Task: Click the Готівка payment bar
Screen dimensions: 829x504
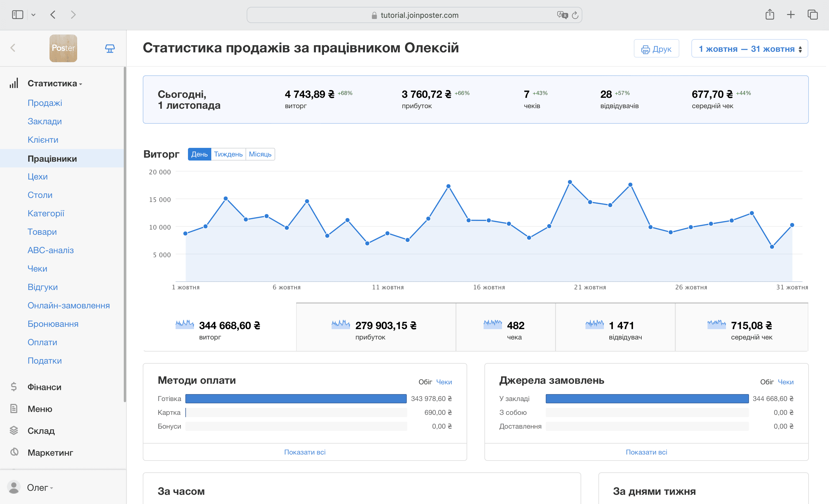Action: click(x=296, y=399)
